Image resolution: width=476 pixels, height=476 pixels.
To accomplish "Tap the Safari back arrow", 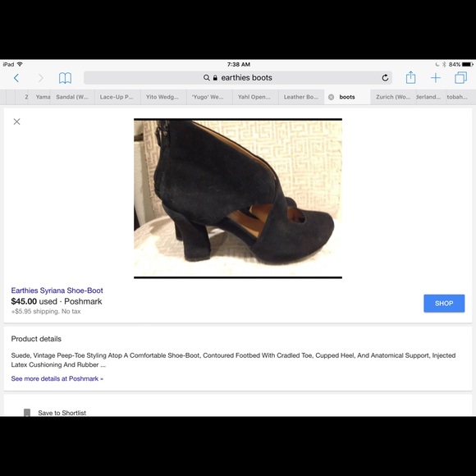I will [16, 78].
